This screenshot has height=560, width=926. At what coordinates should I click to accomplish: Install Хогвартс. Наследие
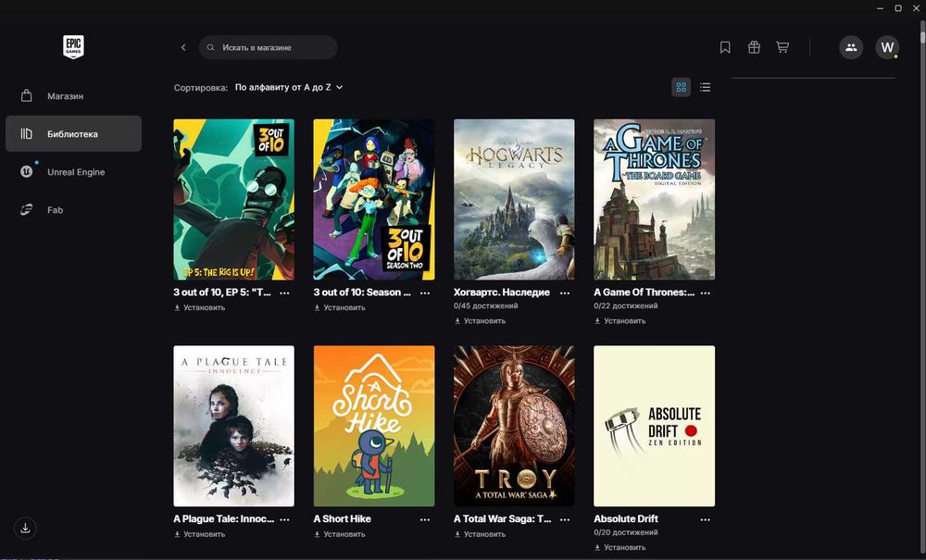480,321
